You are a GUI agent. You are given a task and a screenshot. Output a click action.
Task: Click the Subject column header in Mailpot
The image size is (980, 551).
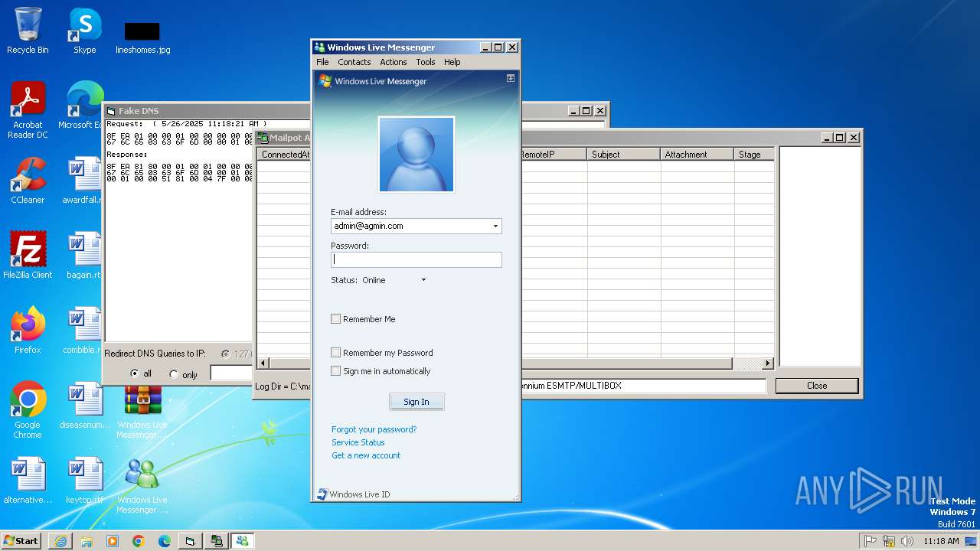pos(624,155)
